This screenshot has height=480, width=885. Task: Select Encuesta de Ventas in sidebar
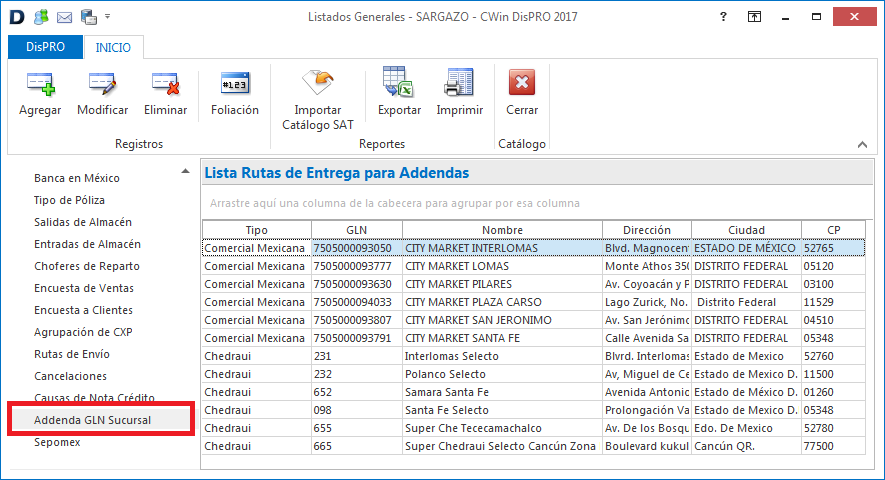coord(84,288)
